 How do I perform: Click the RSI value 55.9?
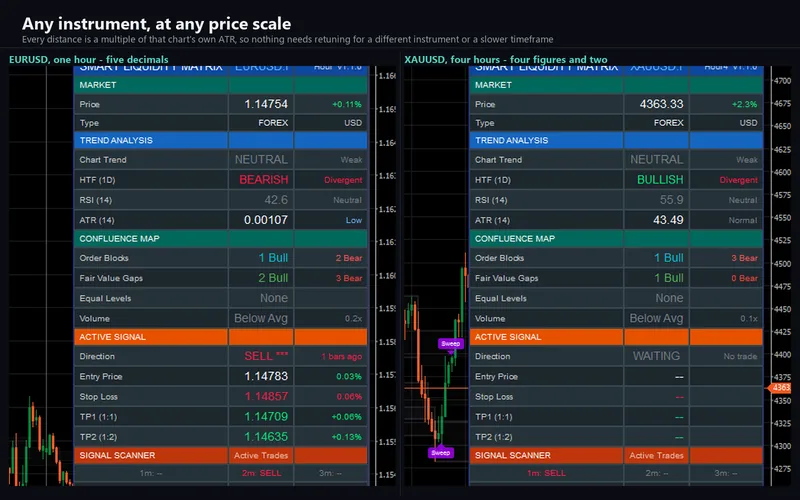pos(671,200)
